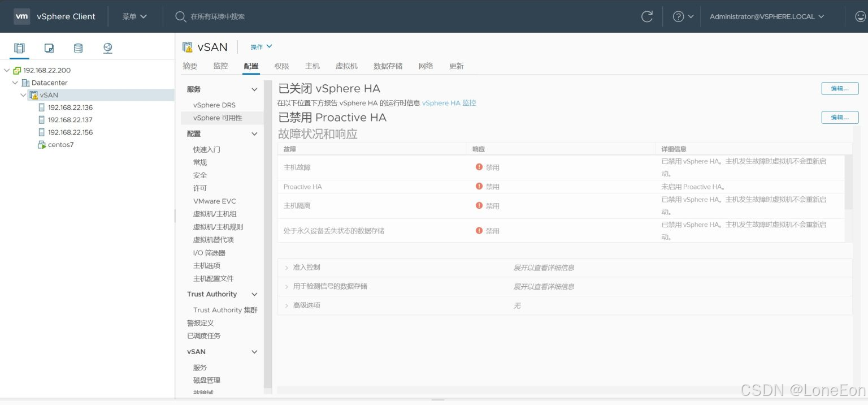
Task: Open the Networking inventory view
Action: click(108, 48)
